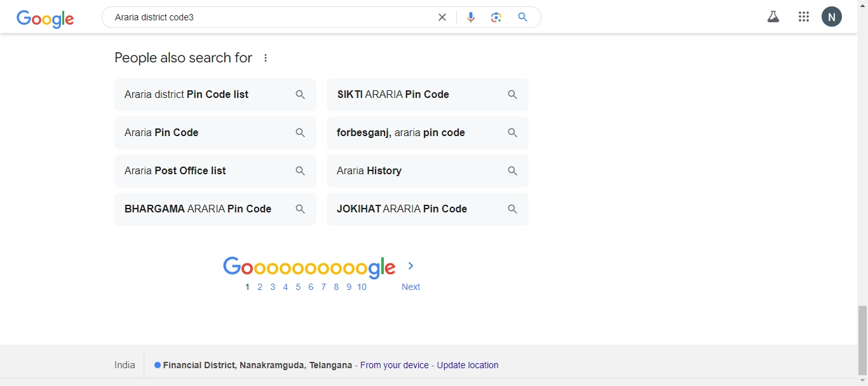
Task: Search for Araria History suggestion
Action: click(x=428, y=171)
